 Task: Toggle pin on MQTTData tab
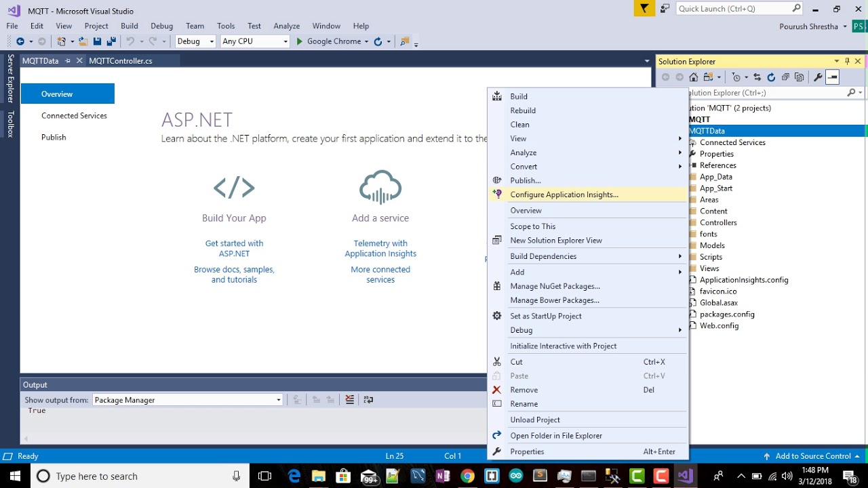click(x=68, y=61)
